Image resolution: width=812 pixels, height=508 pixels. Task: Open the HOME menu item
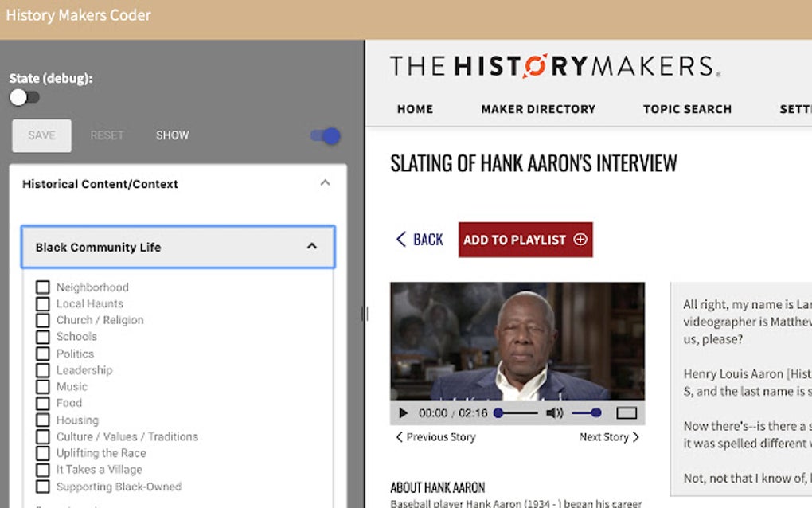pyautogui.click(x=415, y=109)
